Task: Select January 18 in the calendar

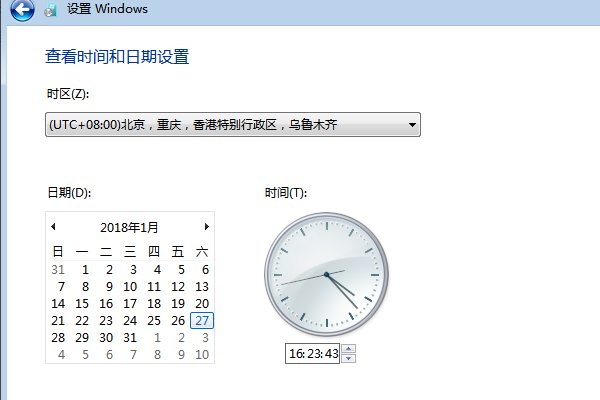Action: click(x=154, y=304)
